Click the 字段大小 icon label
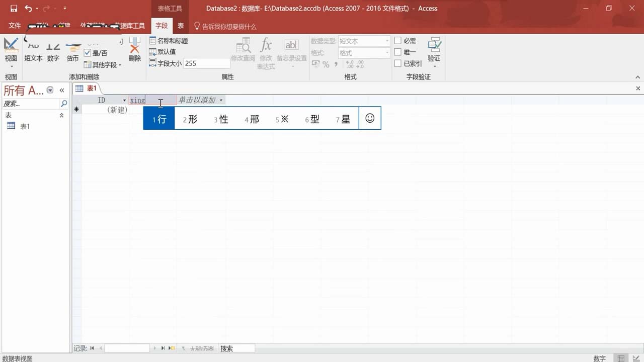 click(166, 63)
